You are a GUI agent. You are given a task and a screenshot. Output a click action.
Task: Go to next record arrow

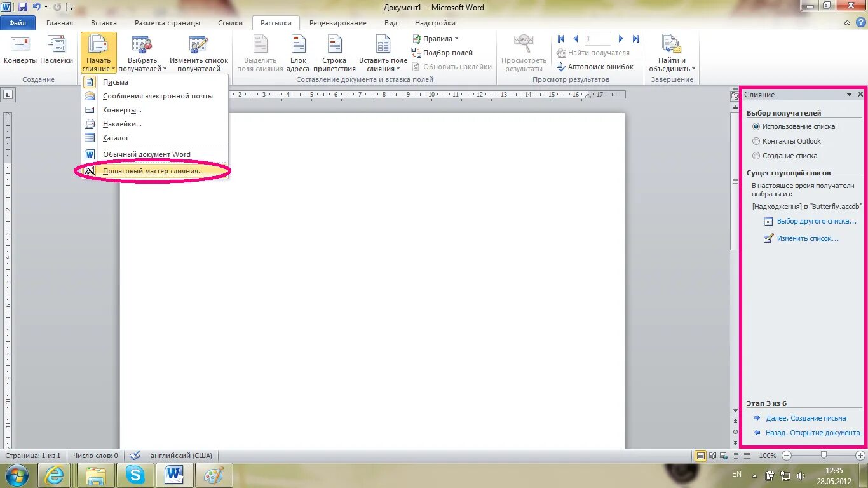tap(621, 39)
